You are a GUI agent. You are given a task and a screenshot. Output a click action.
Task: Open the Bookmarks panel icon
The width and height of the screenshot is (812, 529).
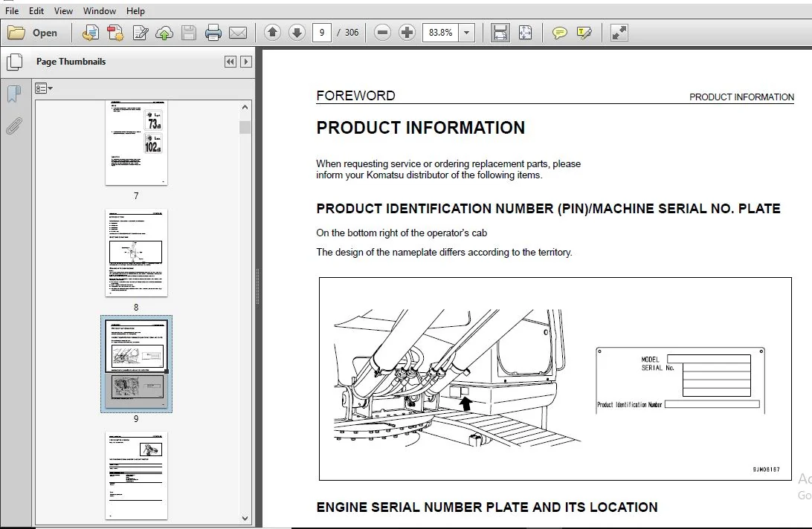tap(14, 94)
